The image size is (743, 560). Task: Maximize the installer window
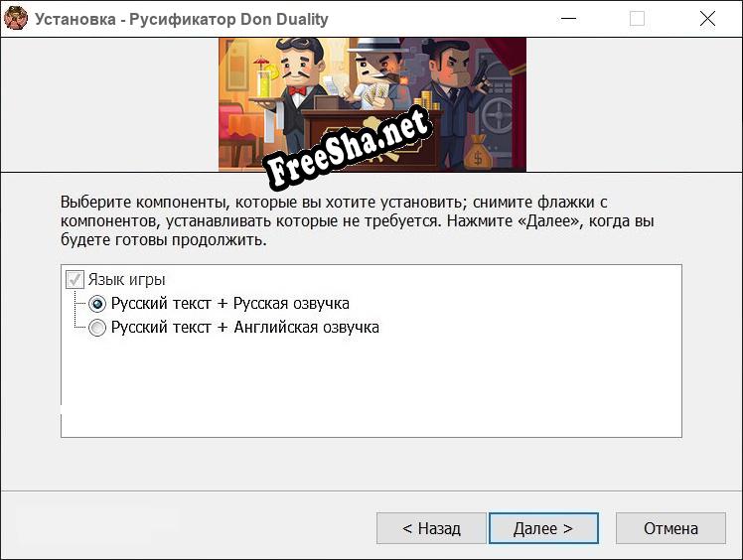coord(637,19)
